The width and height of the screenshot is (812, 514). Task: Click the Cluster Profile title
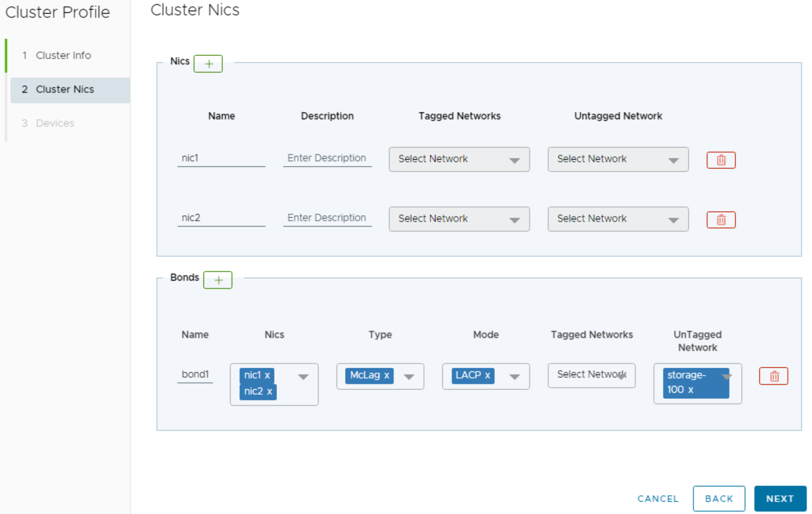(x=57, y=12)
